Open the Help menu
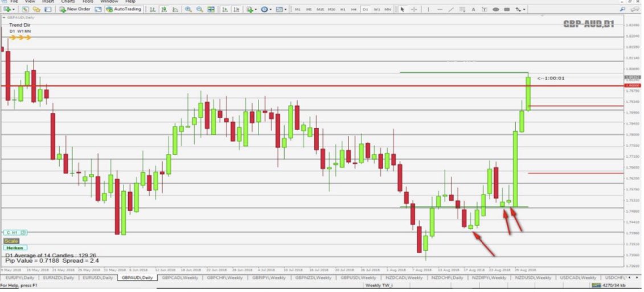Viewport: 644px width, 292px height. tap(130, 2)
